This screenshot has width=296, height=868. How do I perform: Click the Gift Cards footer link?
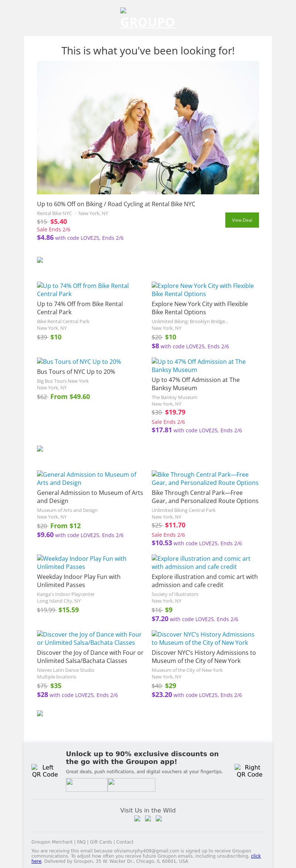[x=101, y=842]
